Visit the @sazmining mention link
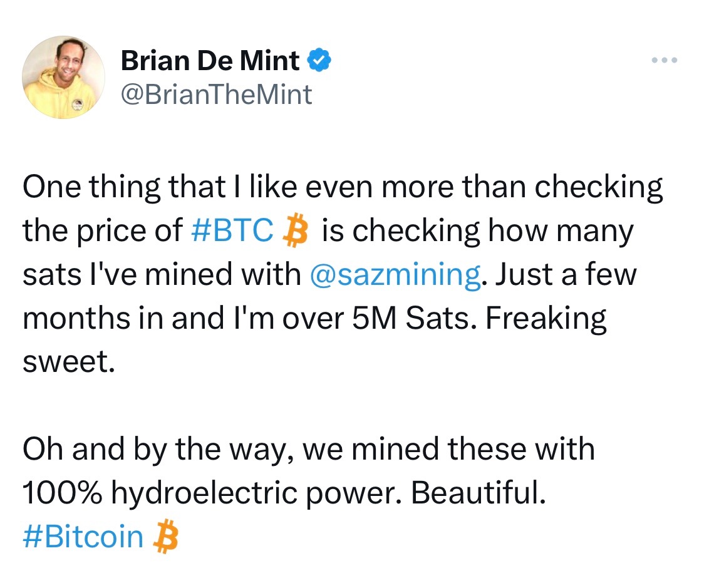Screen dimensions: 704x588 tap(396, 276)
